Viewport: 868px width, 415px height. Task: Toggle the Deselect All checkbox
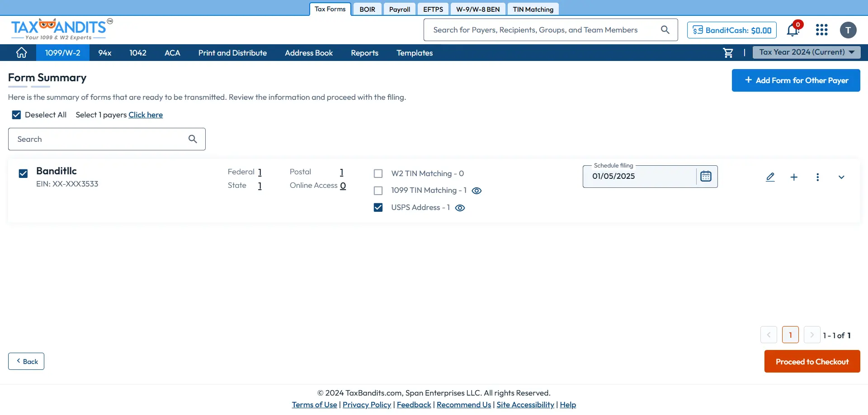(x=16, y=115)
